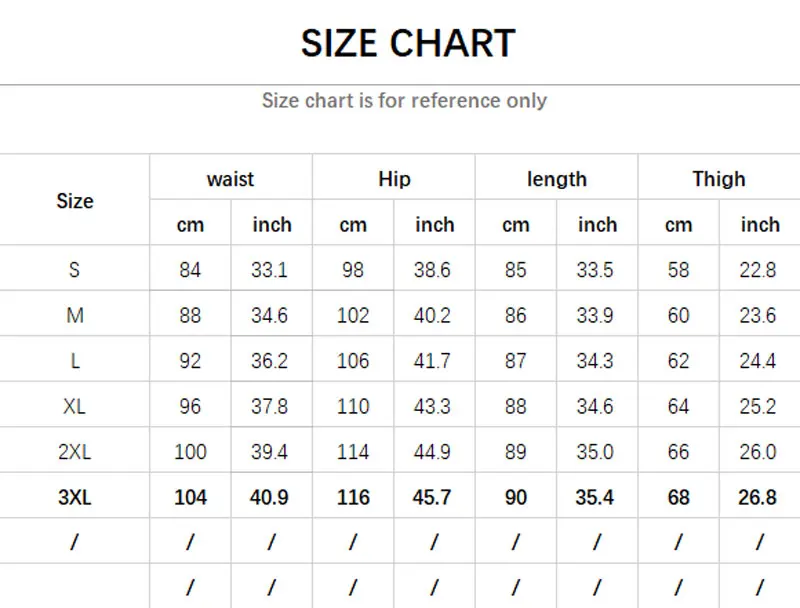Screen dimensions: 800x608
Task: Click the length inch value 34.3
Action: (595, 361)
